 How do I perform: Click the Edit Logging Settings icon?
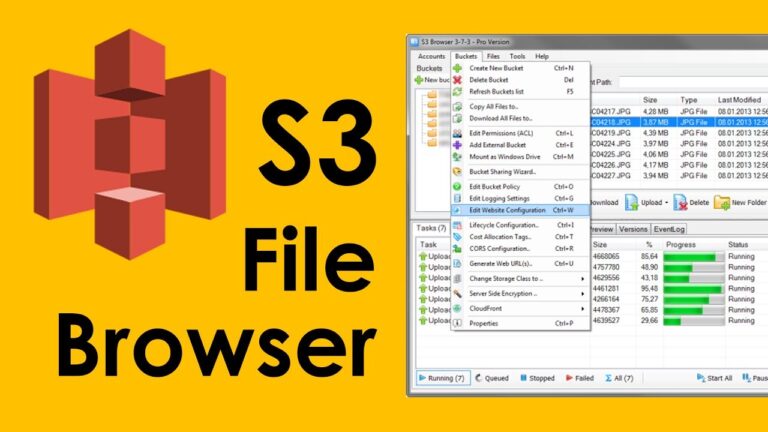457,198
